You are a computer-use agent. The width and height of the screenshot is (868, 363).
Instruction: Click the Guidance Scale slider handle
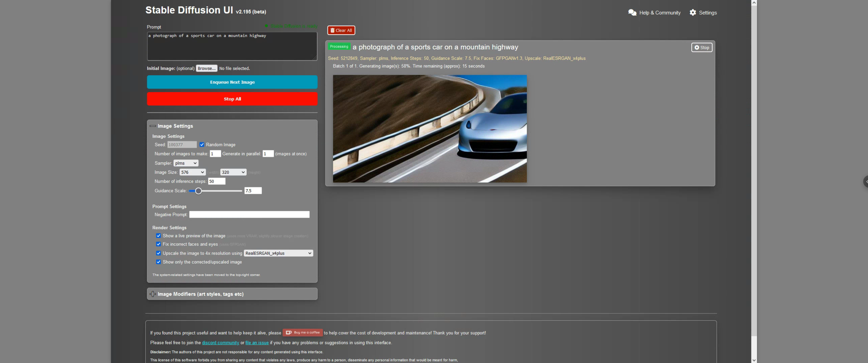[199, 191]
